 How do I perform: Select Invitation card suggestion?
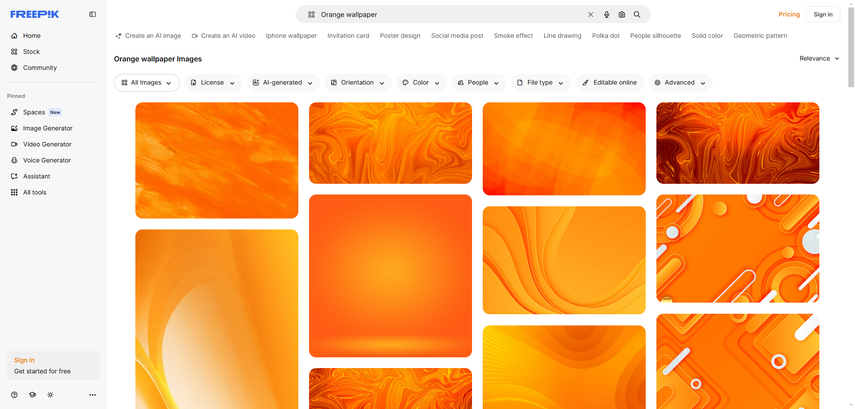pos(348,35)
